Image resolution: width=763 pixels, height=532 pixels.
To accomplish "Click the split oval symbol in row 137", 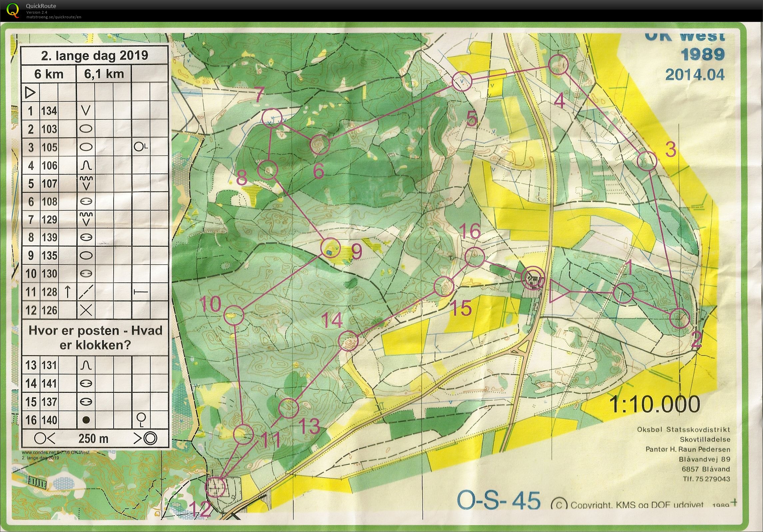I will click(86, 401).
